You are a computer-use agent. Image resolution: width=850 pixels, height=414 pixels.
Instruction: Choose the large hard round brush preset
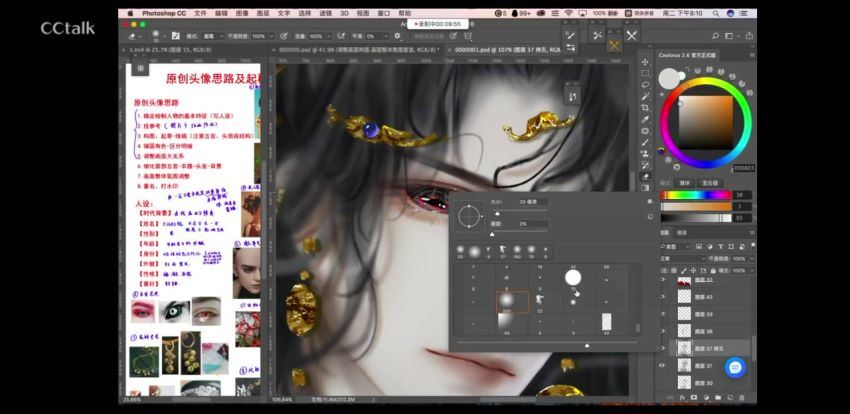click(x=573, y=278)
